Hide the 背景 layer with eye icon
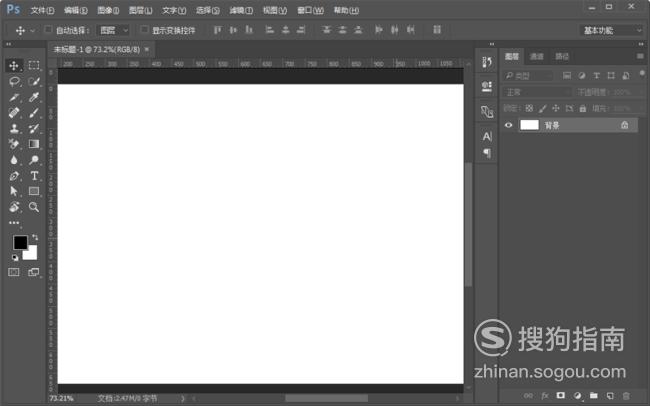650x406 pixels. (x=509, y=125)
